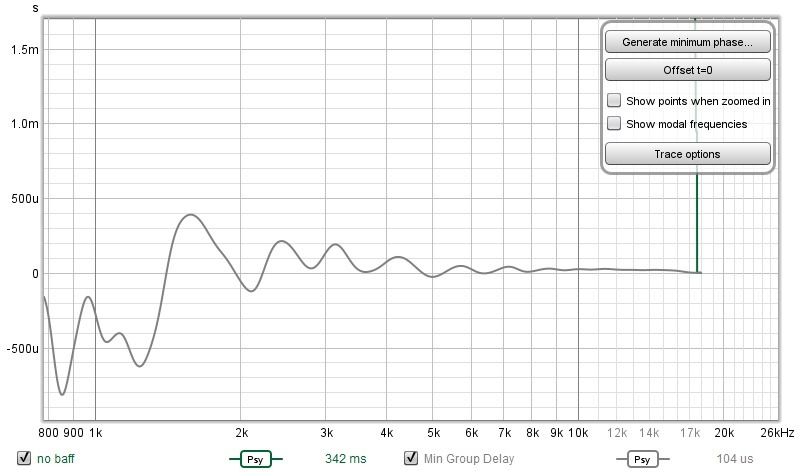800x473 pixels.
Task: Click the 1.5m vertical axis label
Action: pos(24,49)
